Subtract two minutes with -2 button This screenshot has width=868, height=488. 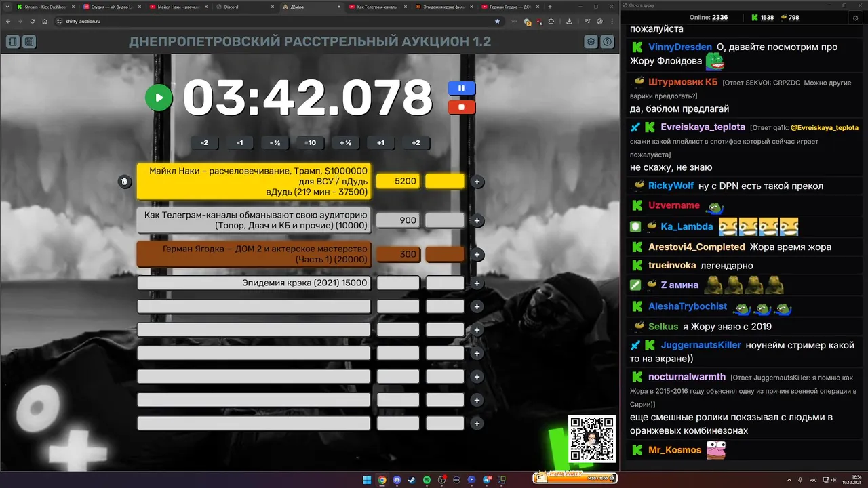(204, 143)
